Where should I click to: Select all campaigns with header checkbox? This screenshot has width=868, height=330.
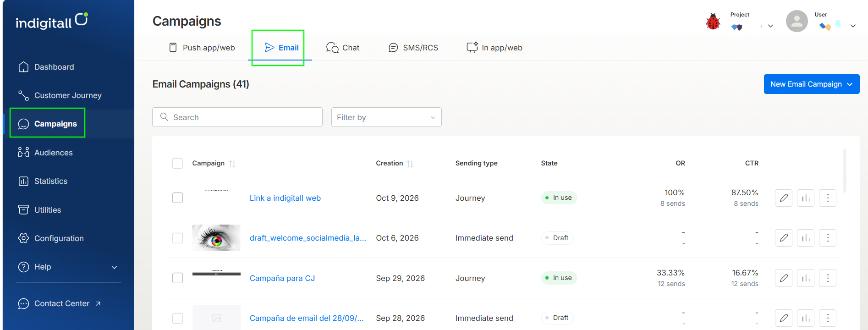(x=177, y=163)
